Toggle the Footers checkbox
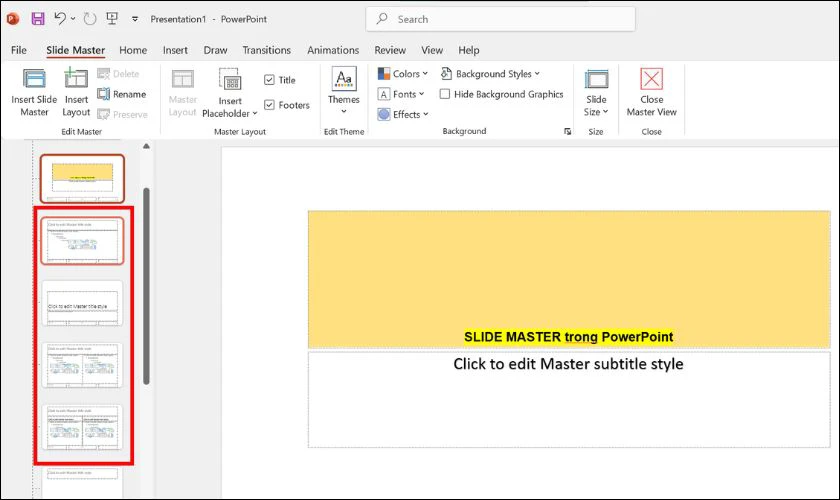The width and height of the screenshot is (840, 500). tap(269, 105)
